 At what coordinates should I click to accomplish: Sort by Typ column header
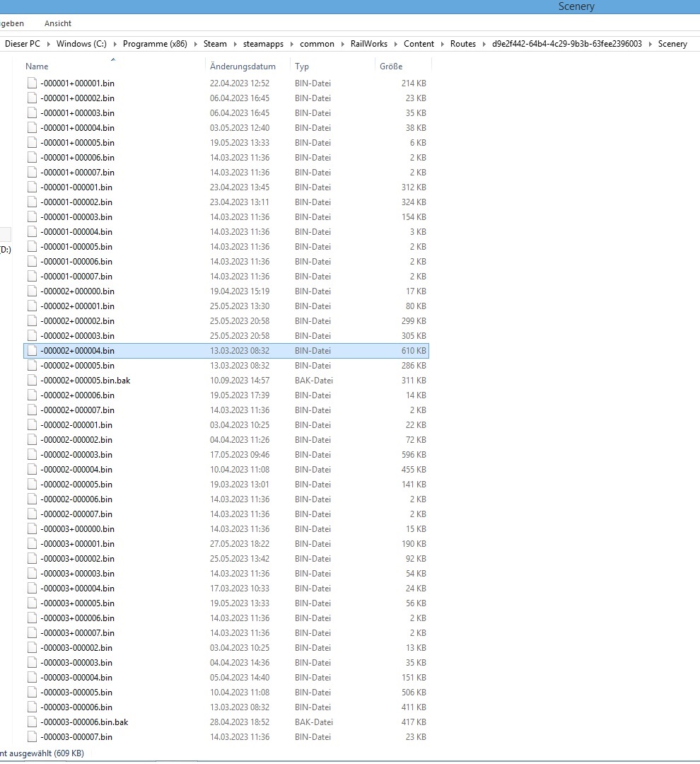click(301, 66)
